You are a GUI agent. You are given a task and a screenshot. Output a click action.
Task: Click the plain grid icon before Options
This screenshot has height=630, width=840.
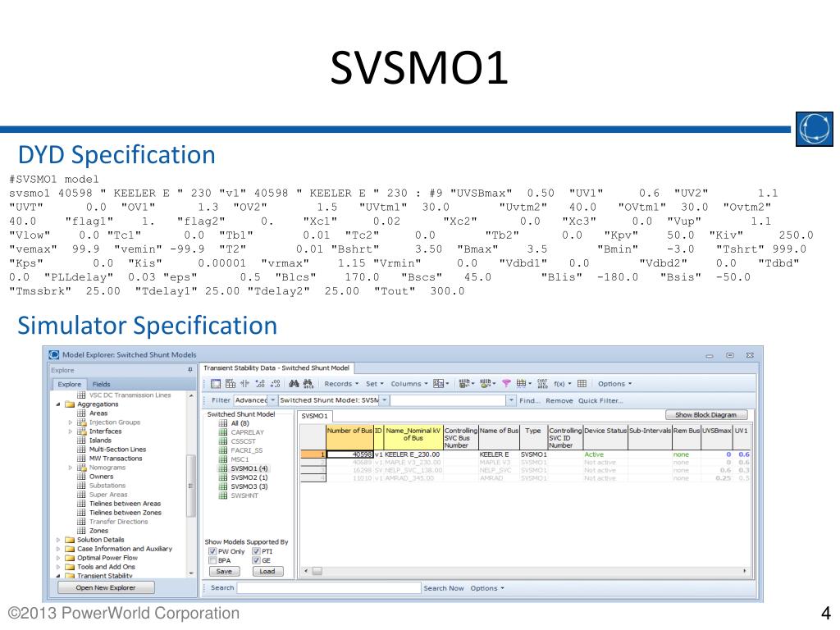(582, 384)
